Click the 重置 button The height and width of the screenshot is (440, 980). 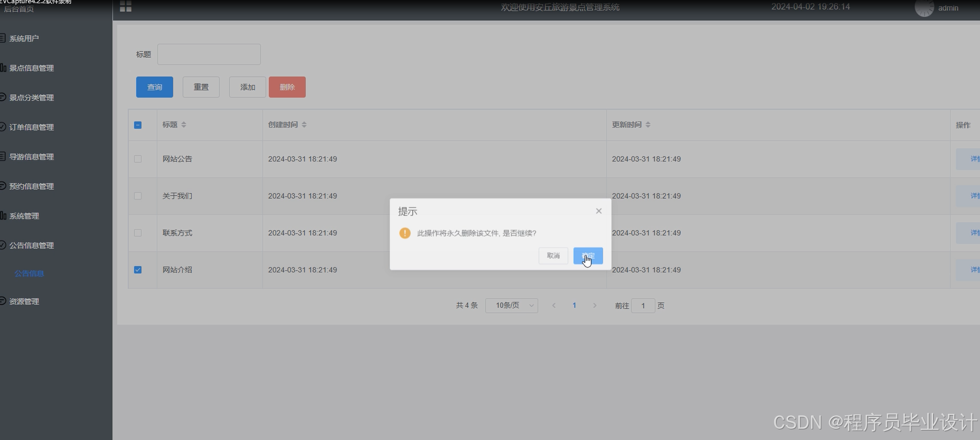coord(201,87)
